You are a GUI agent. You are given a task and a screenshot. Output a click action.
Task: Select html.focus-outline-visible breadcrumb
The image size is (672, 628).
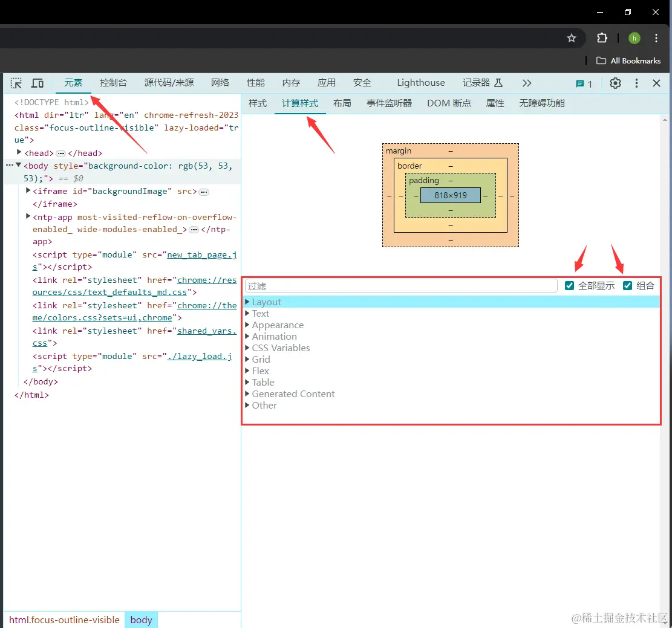64,620
